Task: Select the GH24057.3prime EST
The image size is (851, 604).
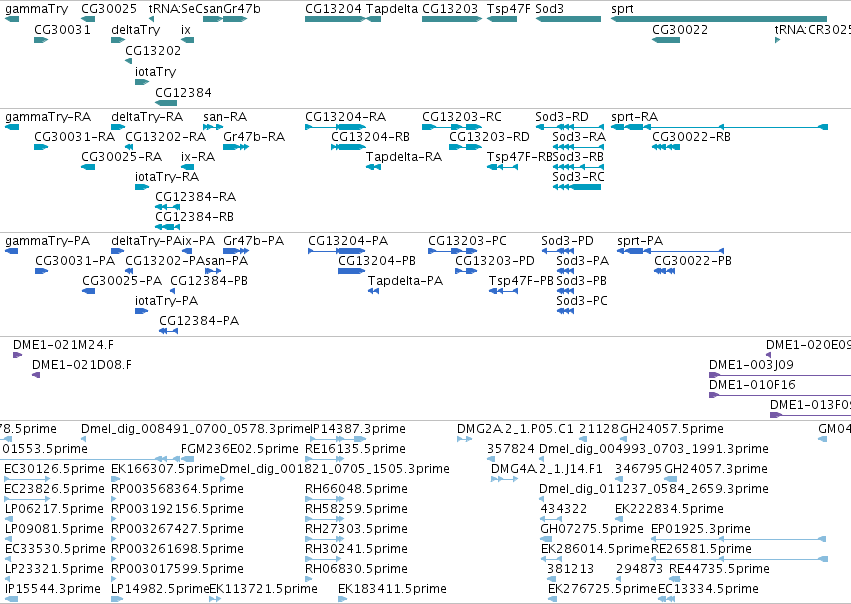Action: (671, 479)
